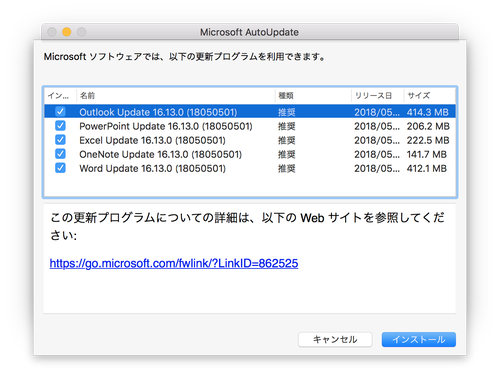Click the 推奨 cell in the Word row

[287, 168]
